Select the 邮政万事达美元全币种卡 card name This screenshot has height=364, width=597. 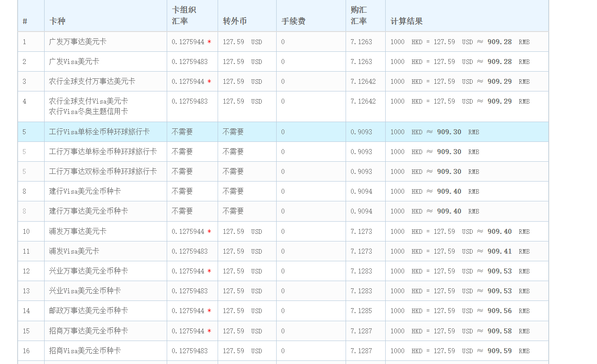click(x=88, y=311)
